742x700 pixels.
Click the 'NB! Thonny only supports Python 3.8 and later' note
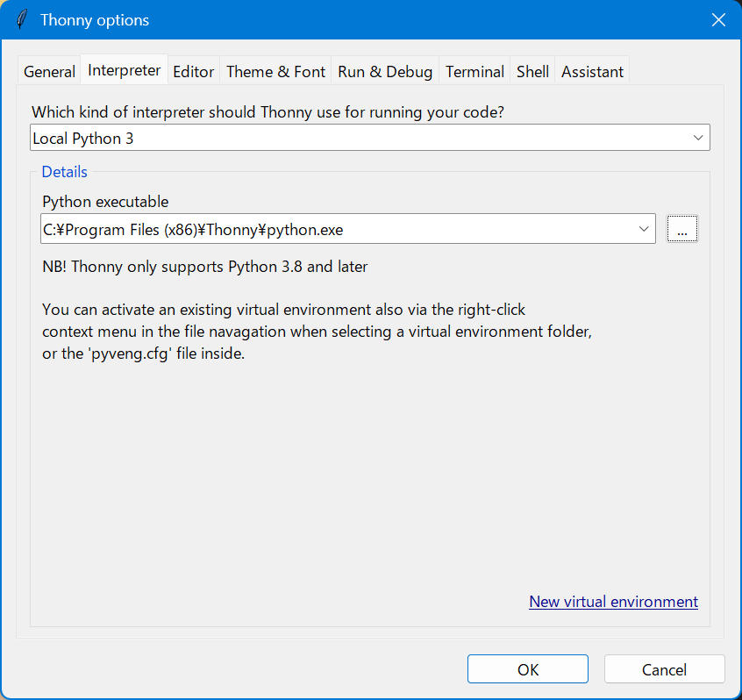click(205, 267)
